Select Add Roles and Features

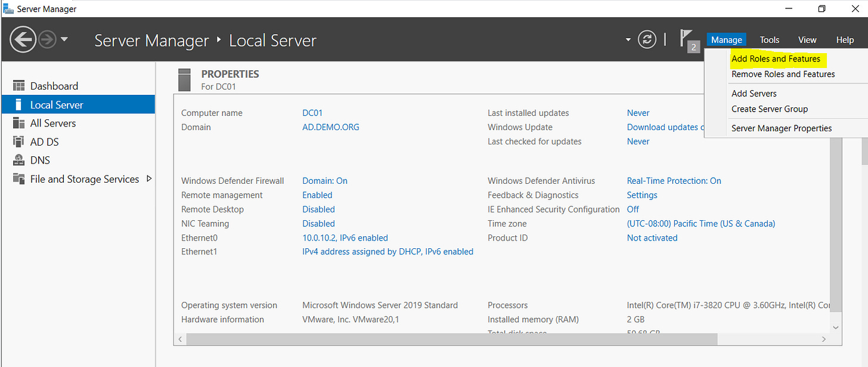point(776,58)
